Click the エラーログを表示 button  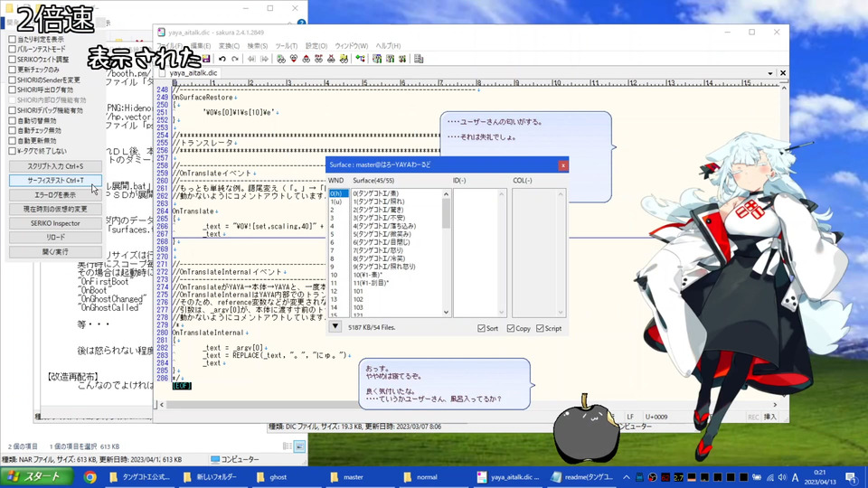click(55, 195)
